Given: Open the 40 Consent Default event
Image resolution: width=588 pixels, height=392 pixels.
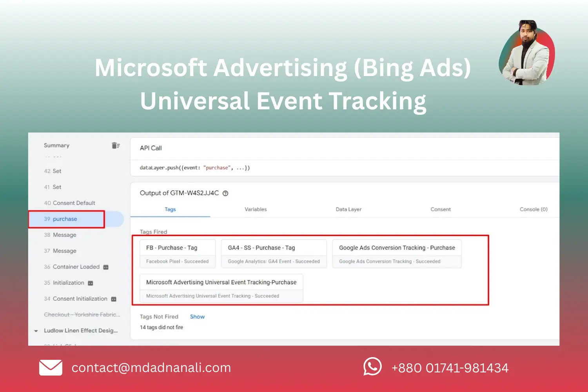Looking at the screenshot, I should [x=74, y=203].
